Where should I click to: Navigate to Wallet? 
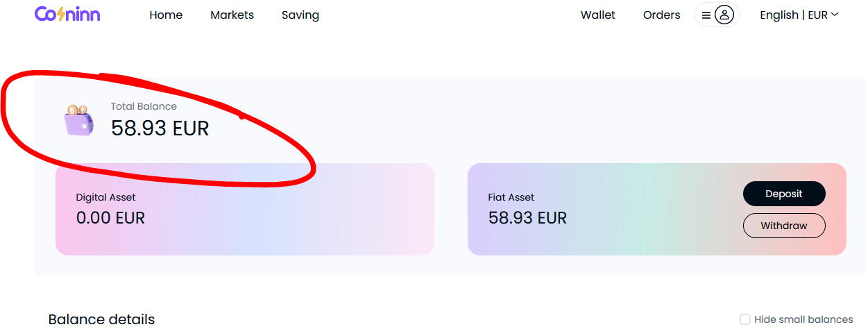pyautogui.click(x=598, y=15)
